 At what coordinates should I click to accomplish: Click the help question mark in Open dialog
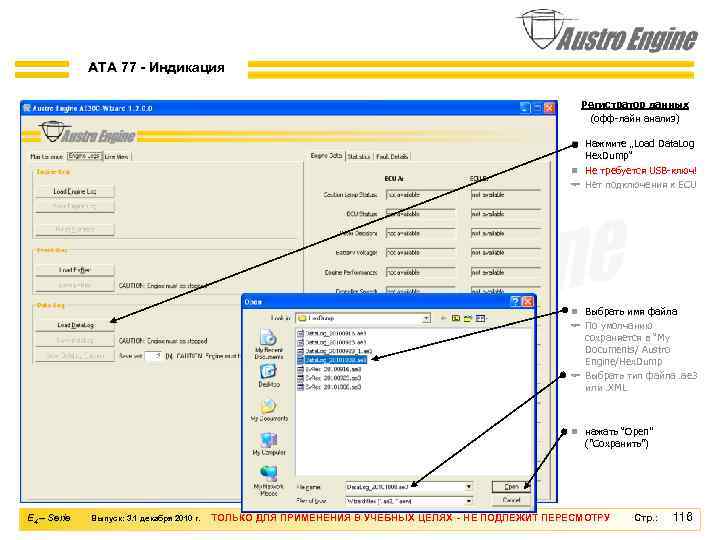click(516, 301)
